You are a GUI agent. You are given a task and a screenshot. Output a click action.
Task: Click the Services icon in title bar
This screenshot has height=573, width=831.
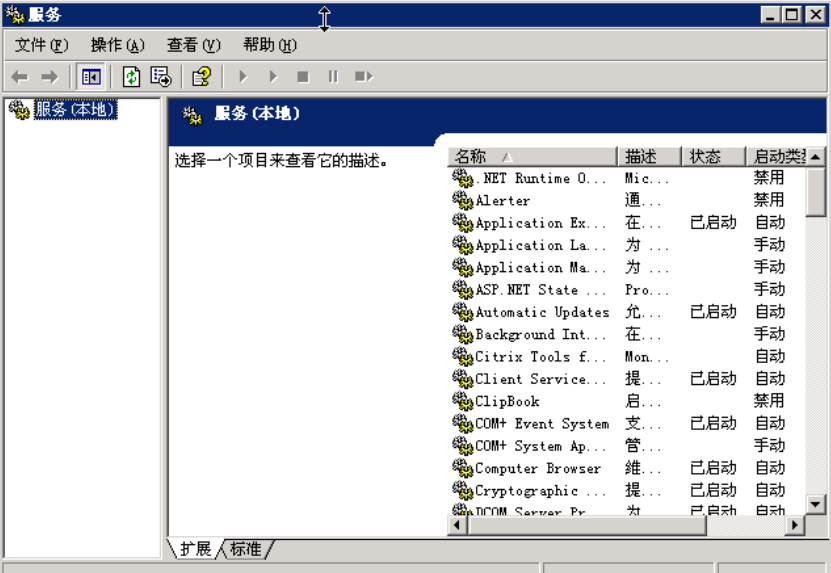click(15, 15)
